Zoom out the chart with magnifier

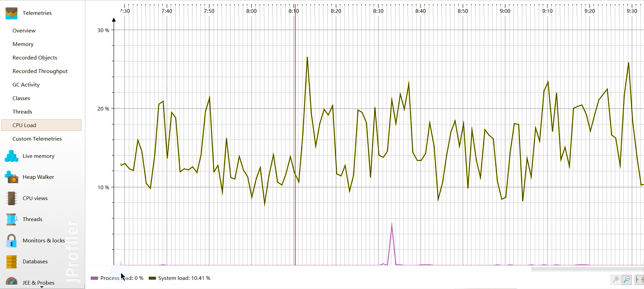(x=626, y=280)
